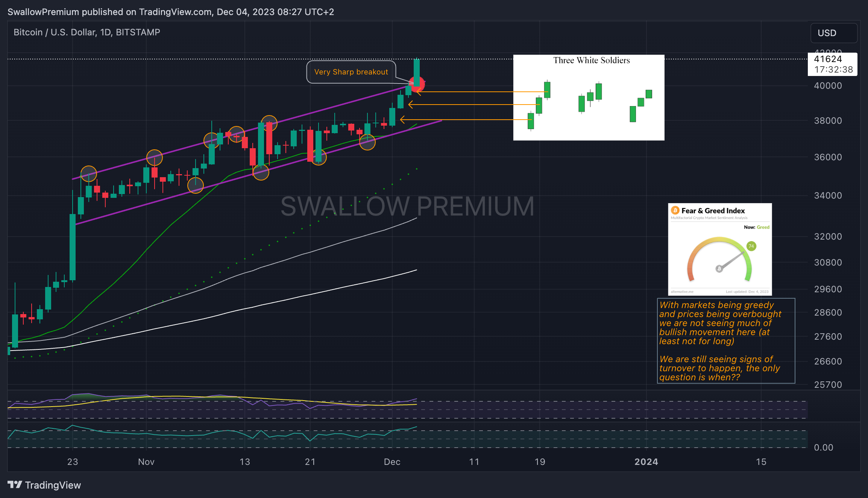Click the orange 'markets being greedy' note box
Image resolution: width=868 pixels, height=498 pixels.
coord(726,341)
